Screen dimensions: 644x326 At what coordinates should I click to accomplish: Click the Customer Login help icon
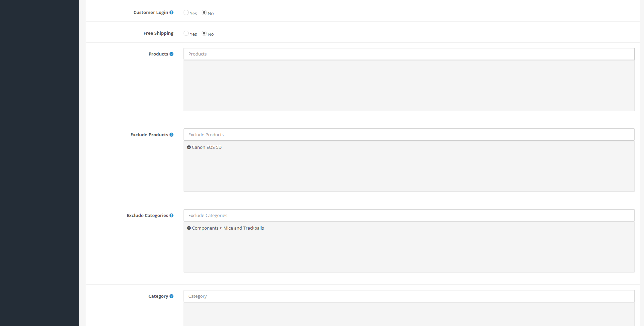pos(171,13)
